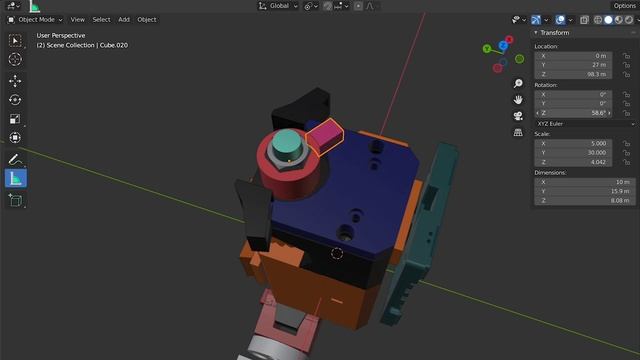Image resolution: width=640 pixels, height=360 pixels.
Task: Lock the Scale X value
Action: (x=626, y=144)
